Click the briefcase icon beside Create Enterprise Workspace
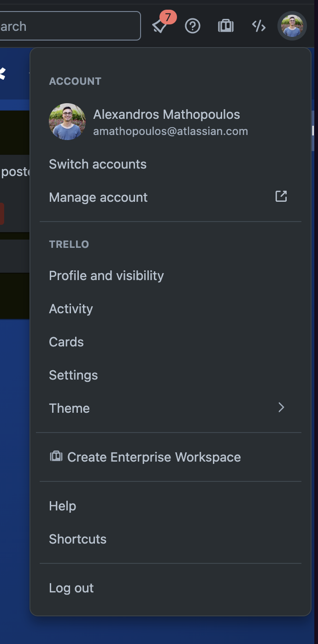This screenshot has width=318, height=644. point(55,457)
